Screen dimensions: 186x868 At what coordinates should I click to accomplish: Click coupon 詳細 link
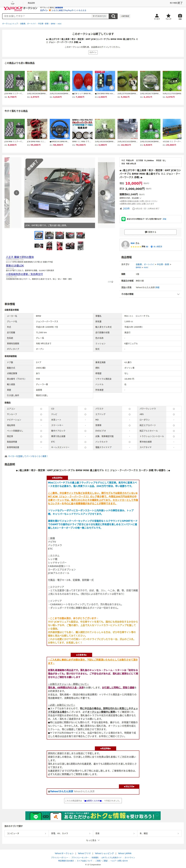pyautogui.click(x=164, y=219)
